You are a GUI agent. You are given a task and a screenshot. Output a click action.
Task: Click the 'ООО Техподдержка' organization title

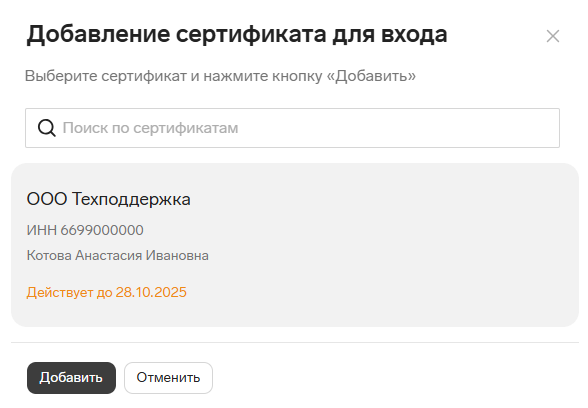pos(108,199)
